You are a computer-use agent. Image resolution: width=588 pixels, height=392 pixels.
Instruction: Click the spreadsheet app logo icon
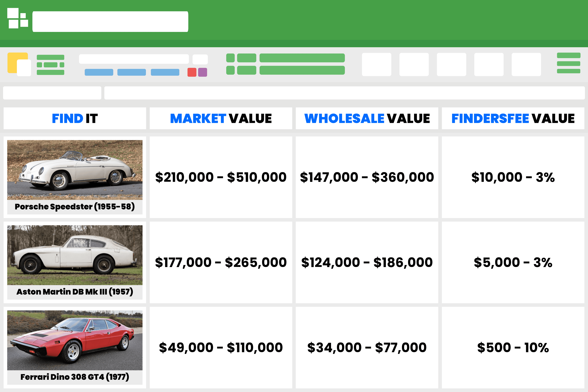[x=17, y=18]
